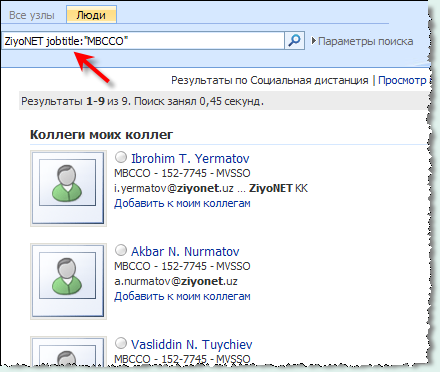This screenshot has width=440, height=372.
Task: Open Akbar N. Nurmatov profile link
Action: pyautogui.click(x=185, y=251)
